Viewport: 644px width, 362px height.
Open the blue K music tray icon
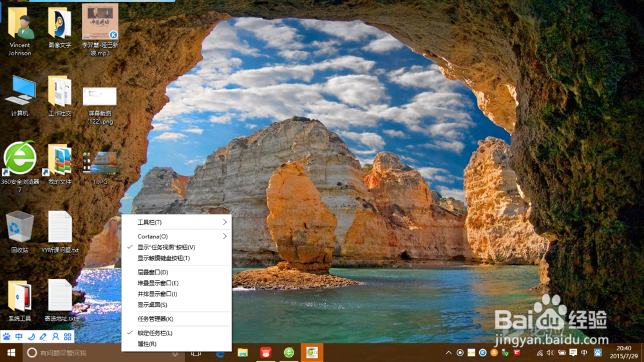point(482,352)
